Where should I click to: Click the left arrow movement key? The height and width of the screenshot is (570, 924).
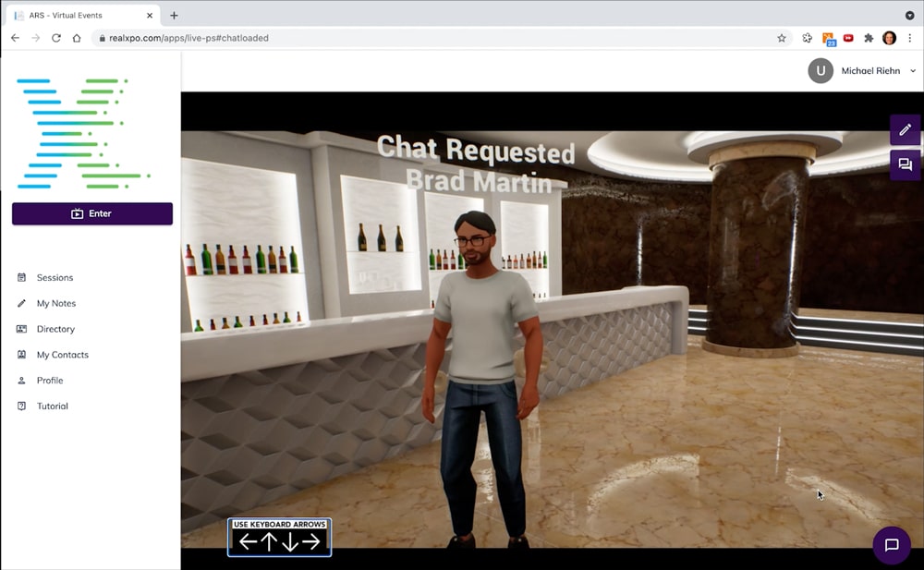click(x=248, y=541)
